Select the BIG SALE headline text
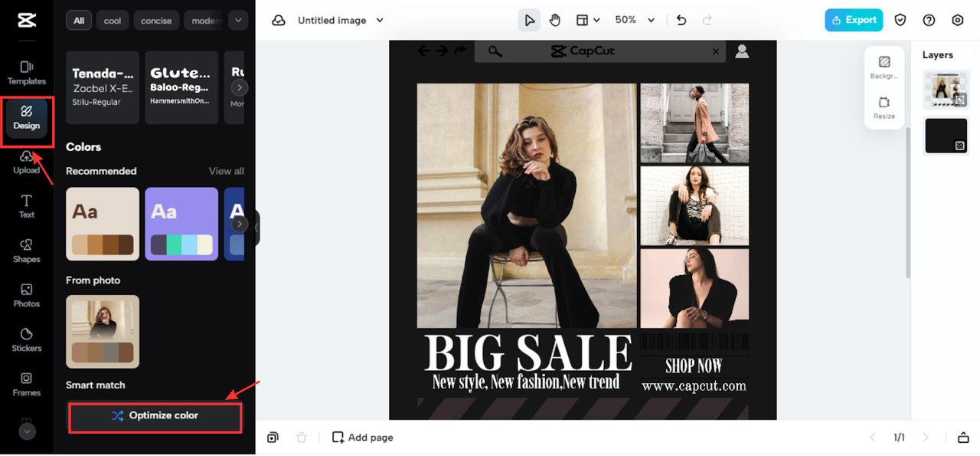 pyautogui.click(x=528, y=353)
